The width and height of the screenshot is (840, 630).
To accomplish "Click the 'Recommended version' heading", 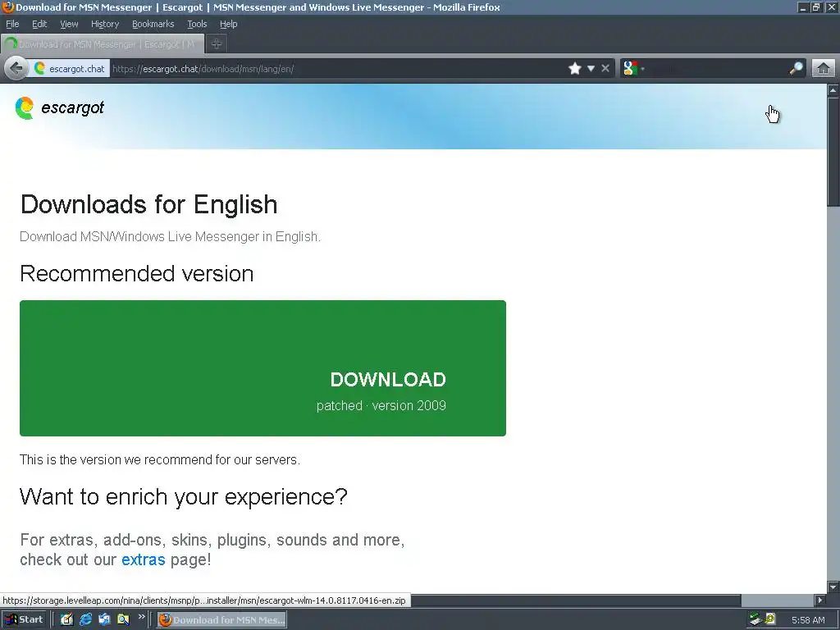I will 137,274.
